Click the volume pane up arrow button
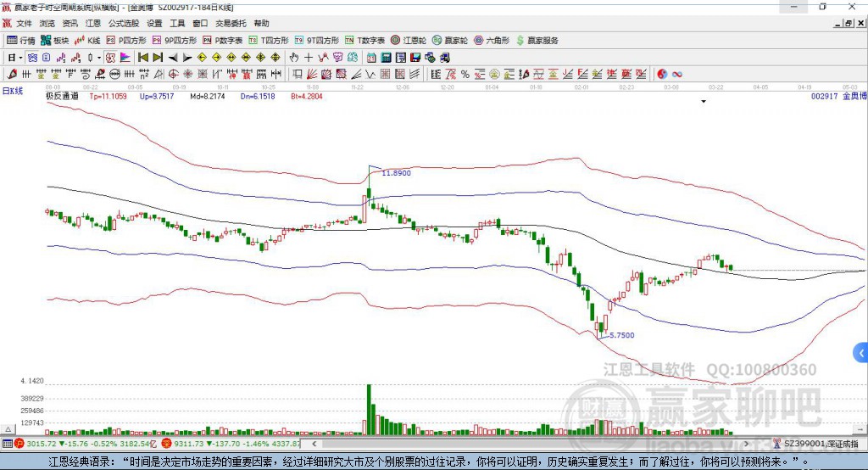 (x=8, y=429)
